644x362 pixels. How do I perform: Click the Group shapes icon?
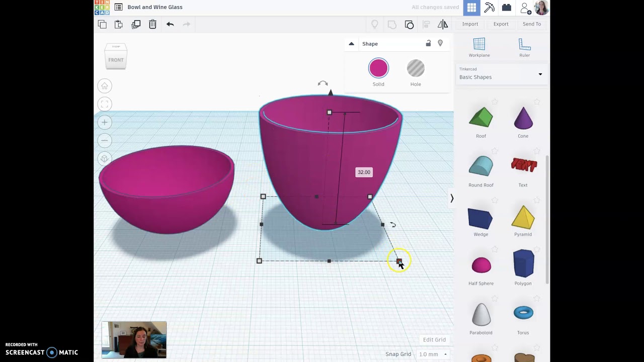click(x=392, y=24)
